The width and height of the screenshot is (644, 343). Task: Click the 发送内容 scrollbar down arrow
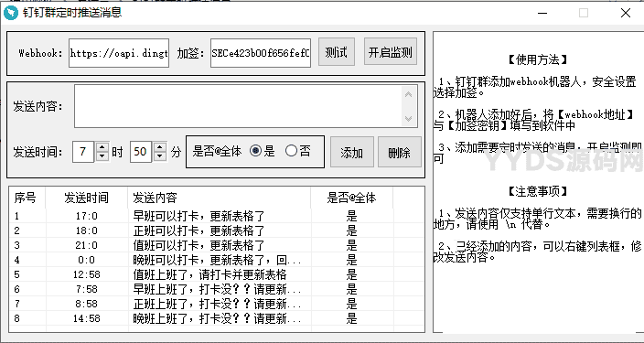click(x=408, y=119)
